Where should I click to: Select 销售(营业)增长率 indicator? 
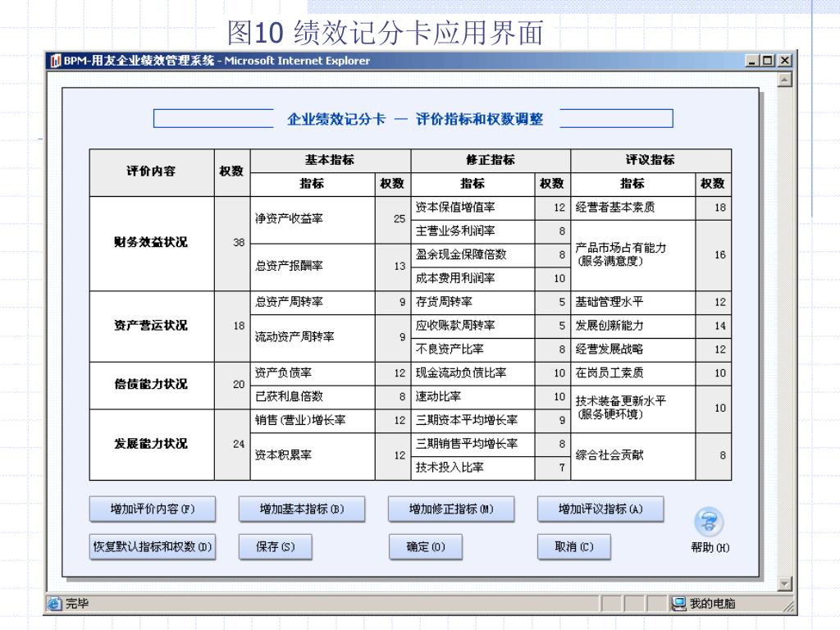tap(313, 421)
